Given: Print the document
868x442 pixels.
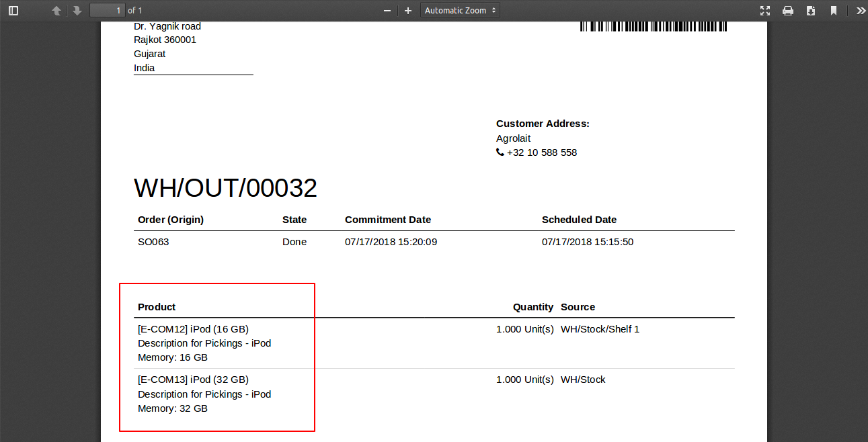Looking at the screenshot, I should click(788, 11).
